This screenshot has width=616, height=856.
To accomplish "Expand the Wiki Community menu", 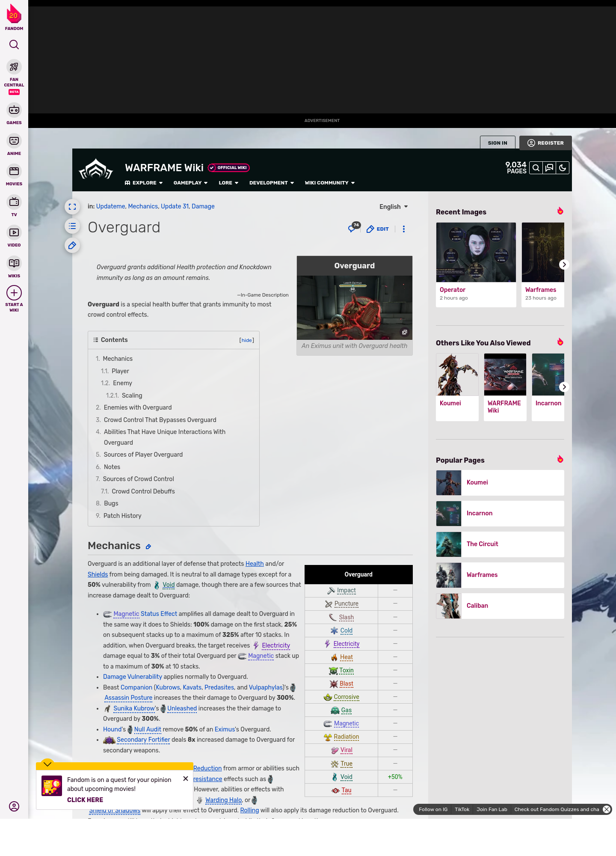I will [330, 183].
